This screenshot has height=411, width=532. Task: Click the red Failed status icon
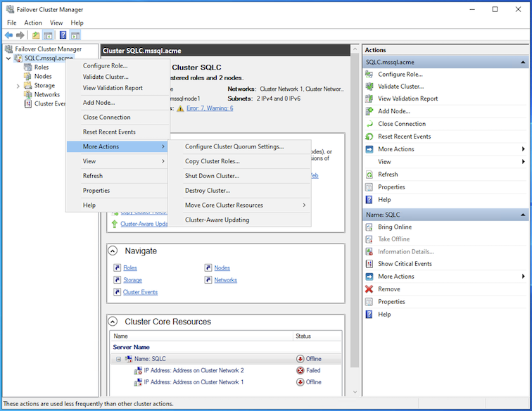click(300, 370)
